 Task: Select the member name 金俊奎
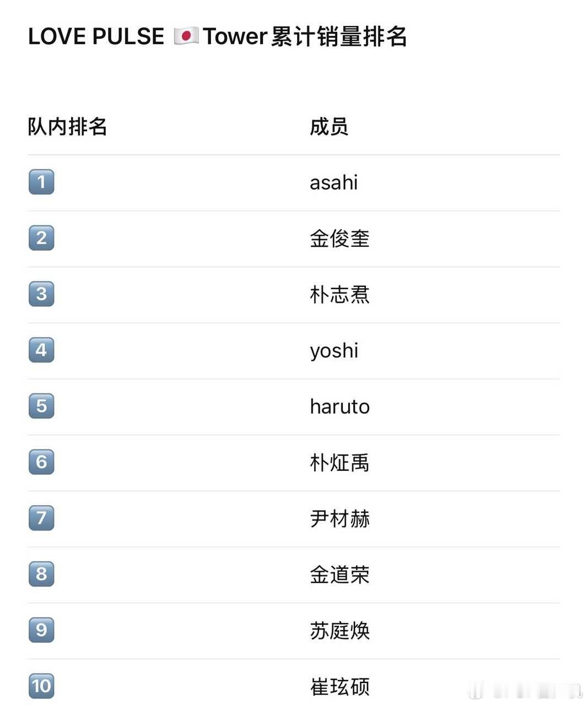(339, 238)
